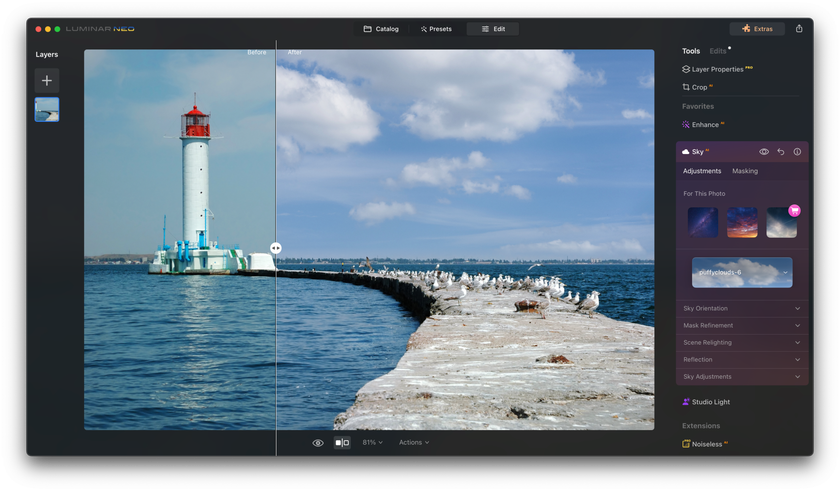
Task: Expand the Sky Adjustments section
Action: pyautogui.click(x=742, y=377)
